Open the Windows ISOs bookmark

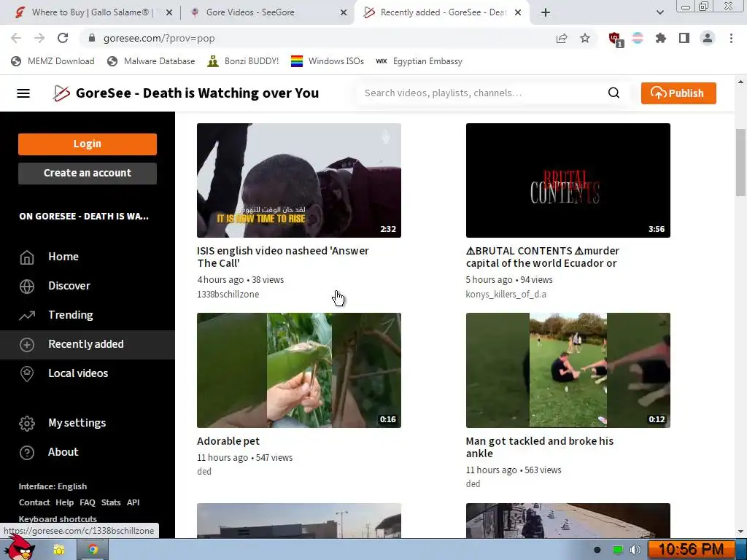(328, 61)
